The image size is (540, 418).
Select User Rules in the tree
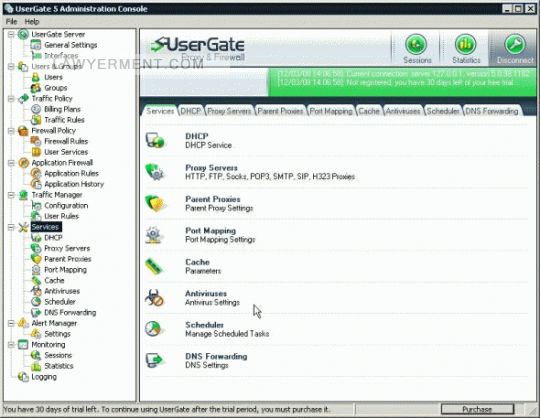[61, 216]
